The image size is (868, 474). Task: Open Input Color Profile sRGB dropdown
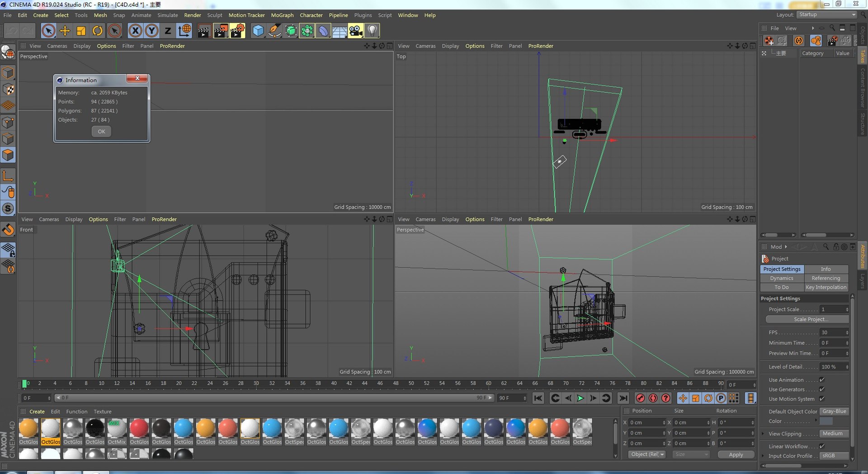click(835, 456)
